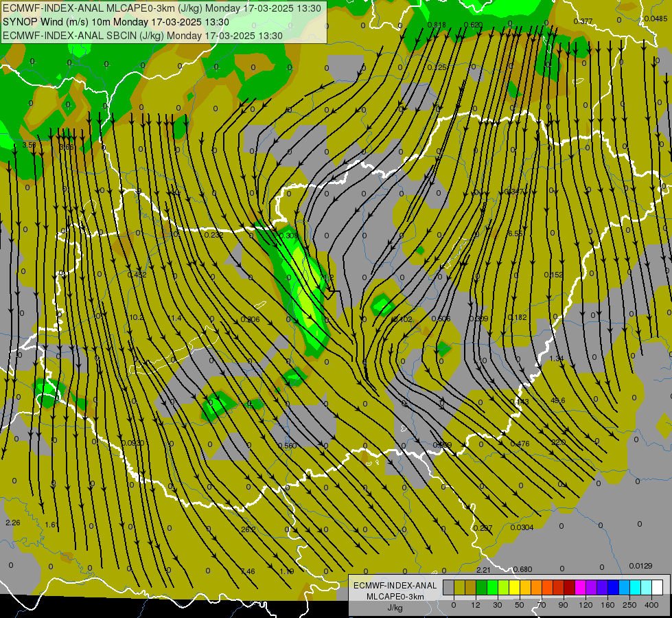This screenshot has height=618, width=672.
Task: Click the SYNOP Wind header line
Action: 116,22
